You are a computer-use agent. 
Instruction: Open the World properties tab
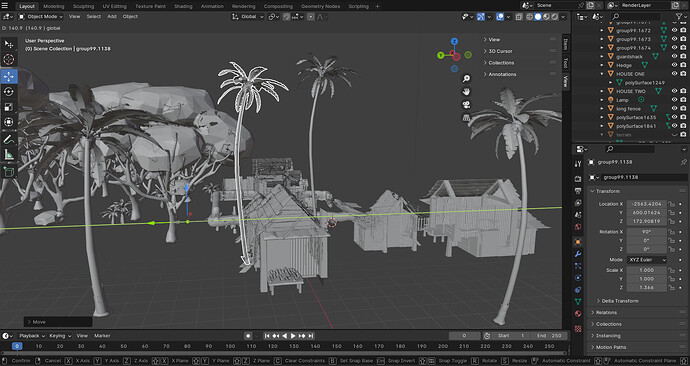tap(578, 227)
